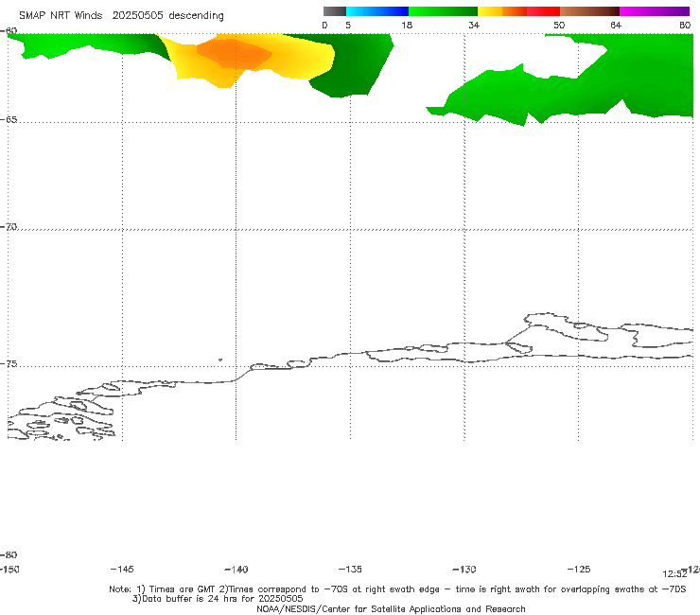The width and height of the screenshot is (700, 615).
Task: Click the longitude label '-140'
Action: click(x=236, y=570)
